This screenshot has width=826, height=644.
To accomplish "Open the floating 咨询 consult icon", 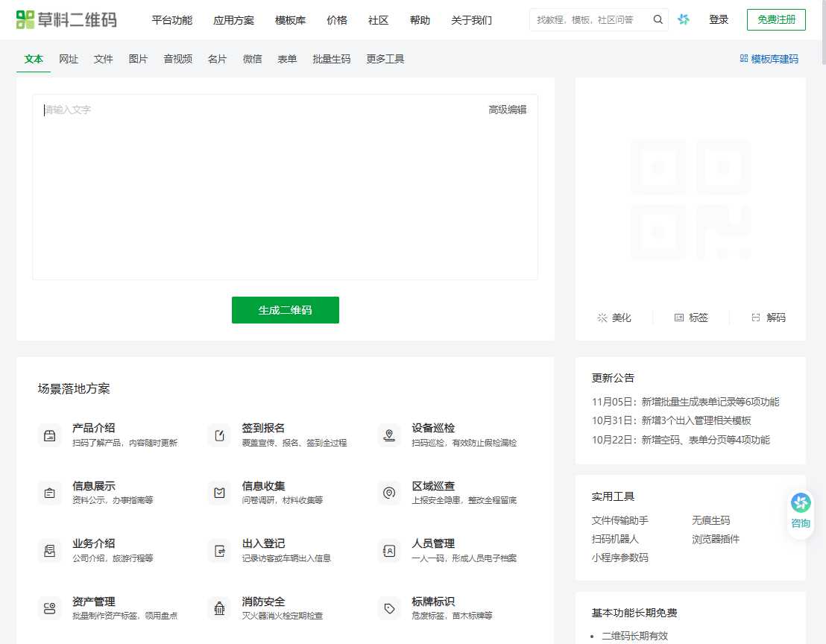I will [800, 512].
